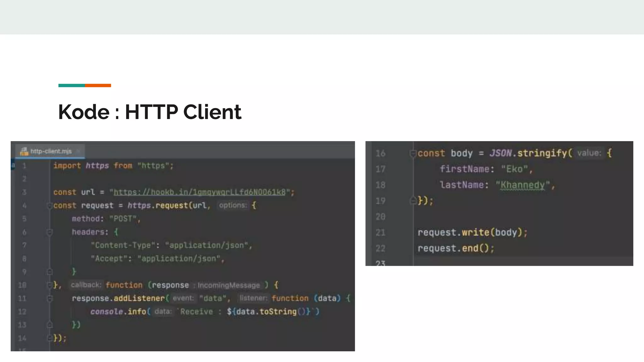Click the 'value:' parameter hint
Viewport: 644px width, 362px height.
tap(589, 153)
